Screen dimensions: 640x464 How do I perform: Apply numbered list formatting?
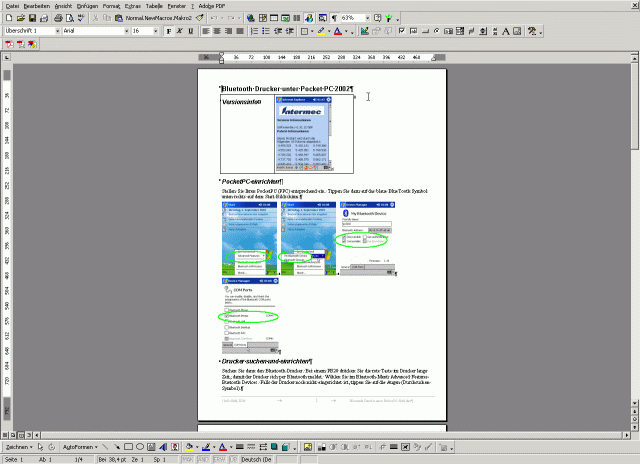[255, 31]
